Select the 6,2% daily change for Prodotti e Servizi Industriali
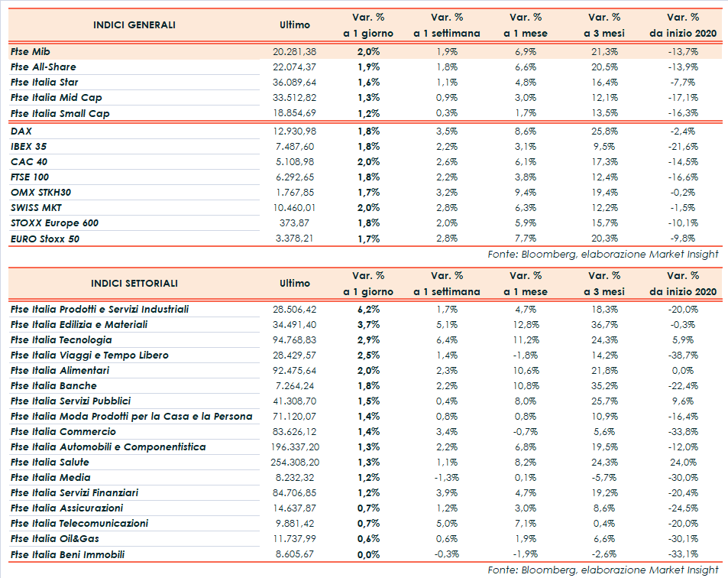The height and width of the screenshot is (578, 728). pyautogui.click(x=368, y=310)
